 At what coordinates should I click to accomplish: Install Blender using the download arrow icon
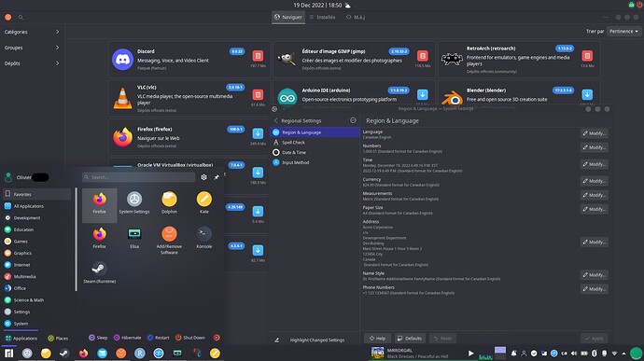(x=587, y=94)
